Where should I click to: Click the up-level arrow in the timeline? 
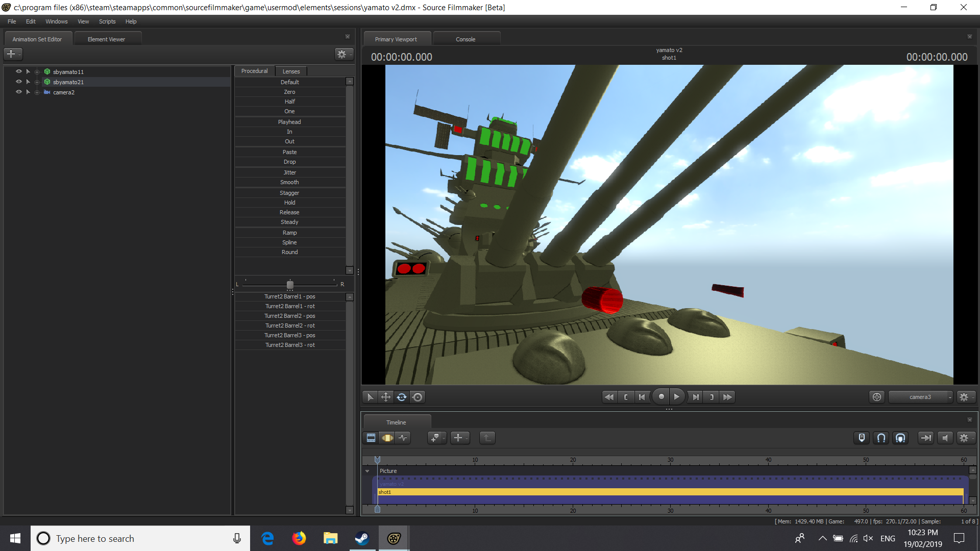click(487, 438)
